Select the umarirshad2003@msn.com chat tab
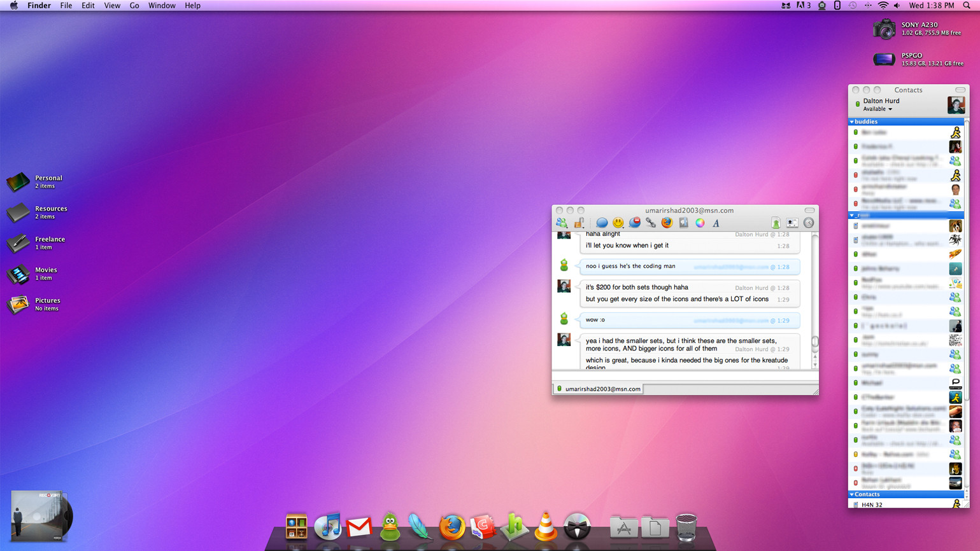 point(599,389)
